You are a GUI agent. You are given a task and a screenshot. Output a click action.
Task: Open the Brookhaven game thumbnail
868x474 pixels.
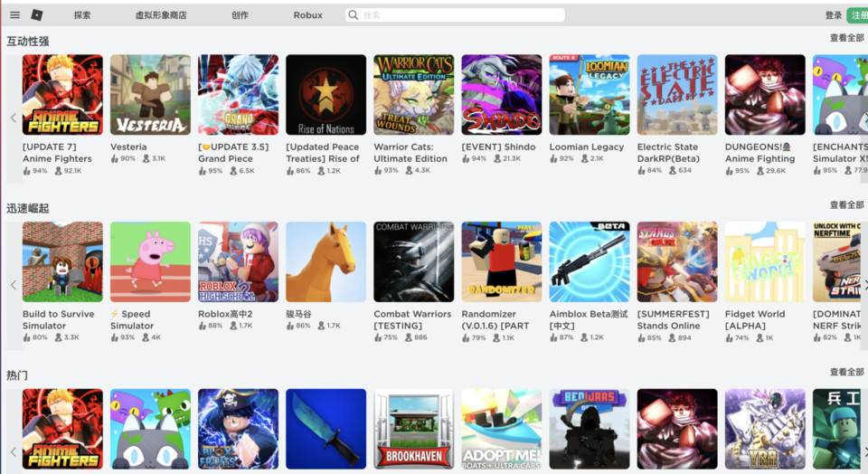[x=413, y=429]
